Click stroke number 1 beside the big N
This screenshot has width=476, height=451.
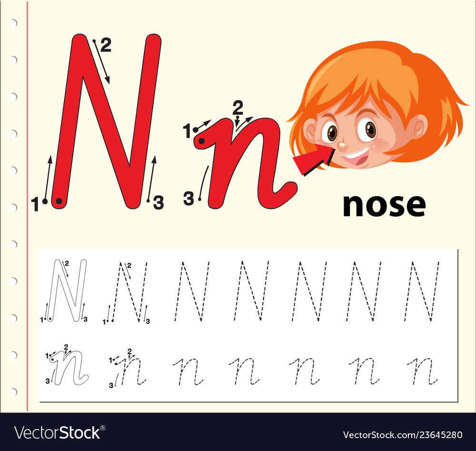[36, 204]
